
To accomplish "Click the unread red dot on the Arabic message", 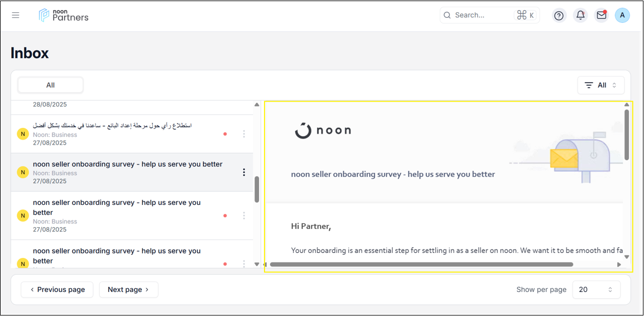I will (x=225, y=134).
